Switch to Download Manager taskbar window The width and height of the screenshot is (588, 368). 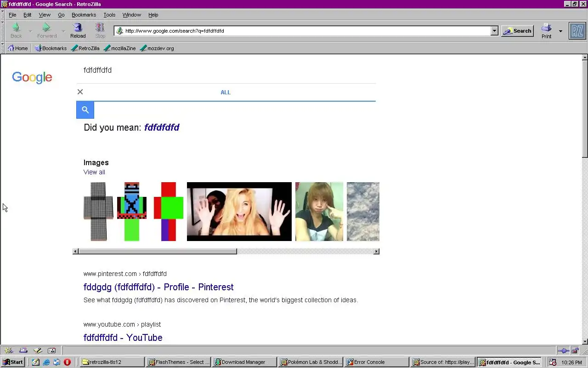click(244, 362)
